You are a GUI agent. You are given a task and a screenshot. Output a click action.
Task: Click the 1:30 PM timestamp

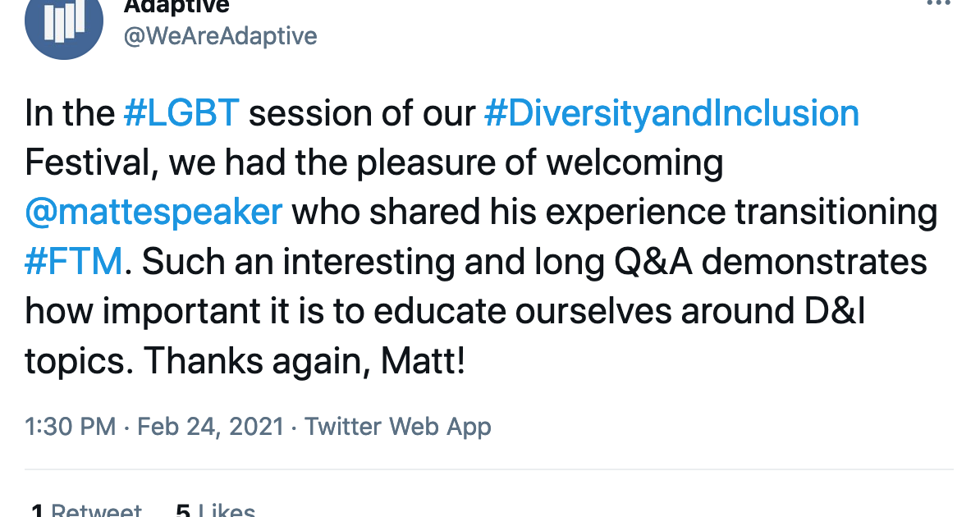(70, 427)
